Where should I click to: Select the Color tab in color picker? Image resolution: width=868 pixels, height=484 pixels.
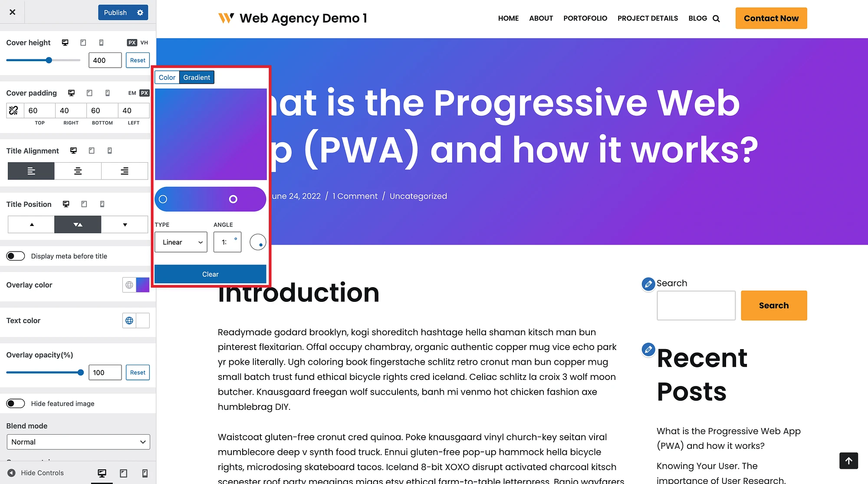167,77
